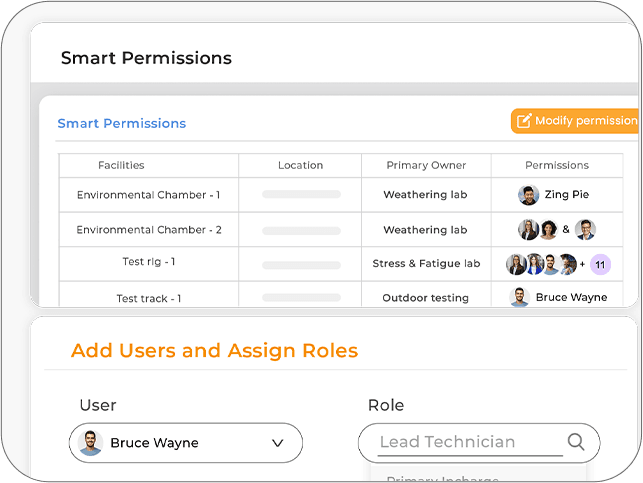The image size is (643, 483).
Task: Click the Permissions column header
Action: click(556, 165)
